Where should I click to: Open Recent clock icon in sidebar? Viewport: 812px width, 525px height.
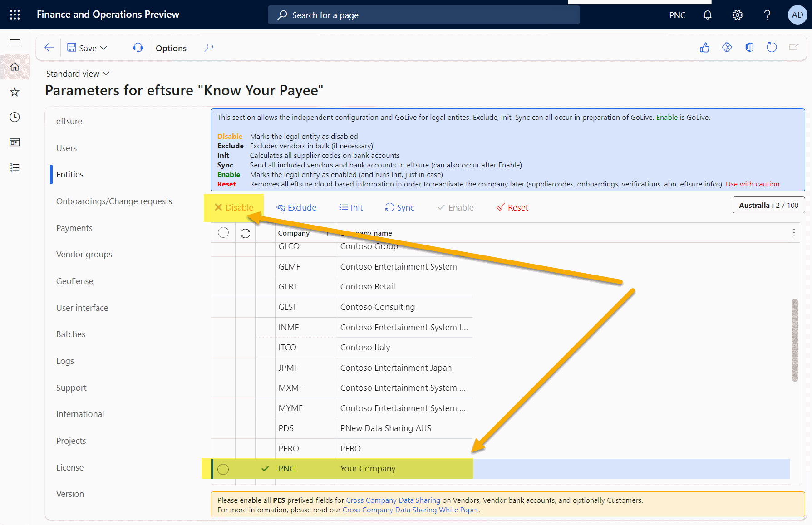pyautogui.click(x=15, y=117)
